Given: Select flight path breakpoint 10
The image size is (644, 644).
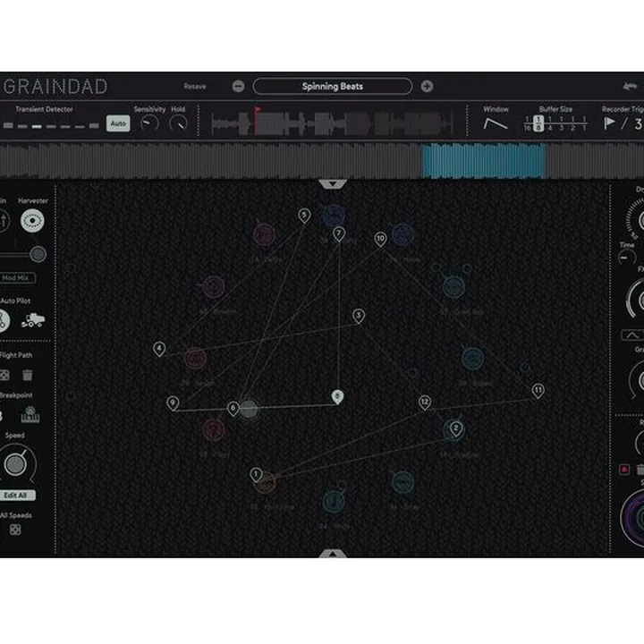Looking at the screenshot, I should (x=380, y=239).
